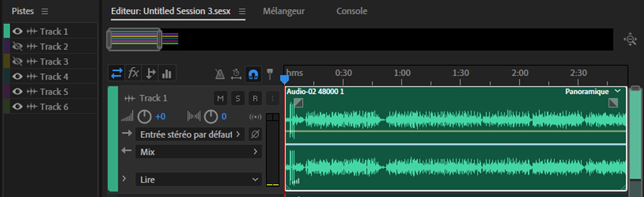The width and height of the screenshot is (644, 197).
Task: Click the volume level bars icon
Action: coord(127,117)
